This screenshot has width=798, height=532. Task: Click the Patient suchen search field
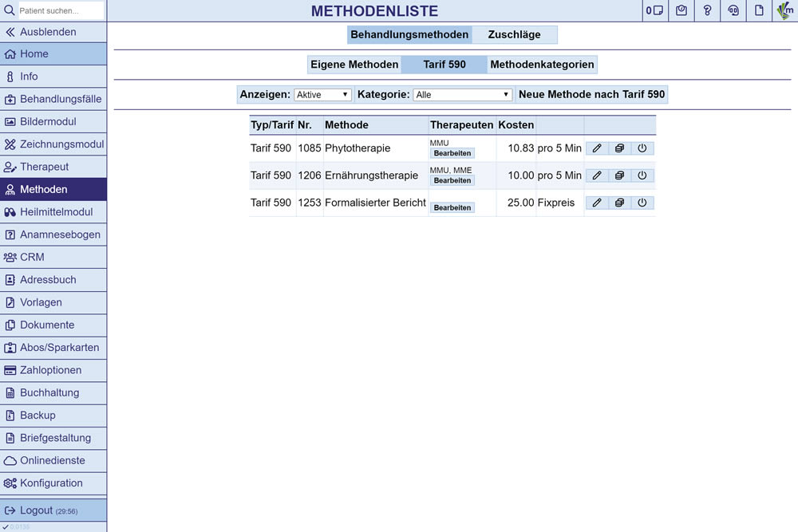(60, 10)
